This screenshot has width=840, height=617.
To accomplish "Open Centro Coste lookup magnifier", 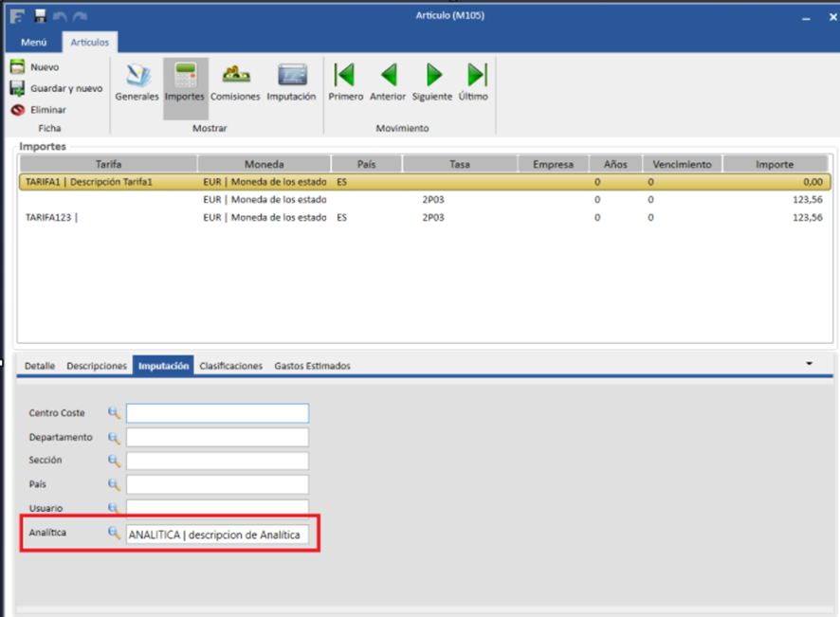I will 114,413.
